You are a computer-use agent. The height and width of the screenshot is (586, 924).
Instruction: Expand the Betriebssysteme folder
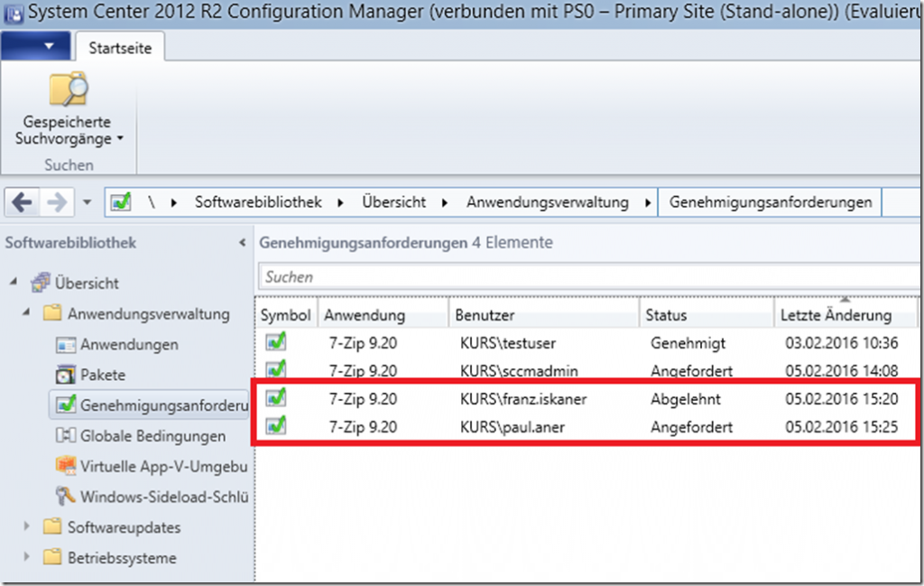tap(27, 558)
